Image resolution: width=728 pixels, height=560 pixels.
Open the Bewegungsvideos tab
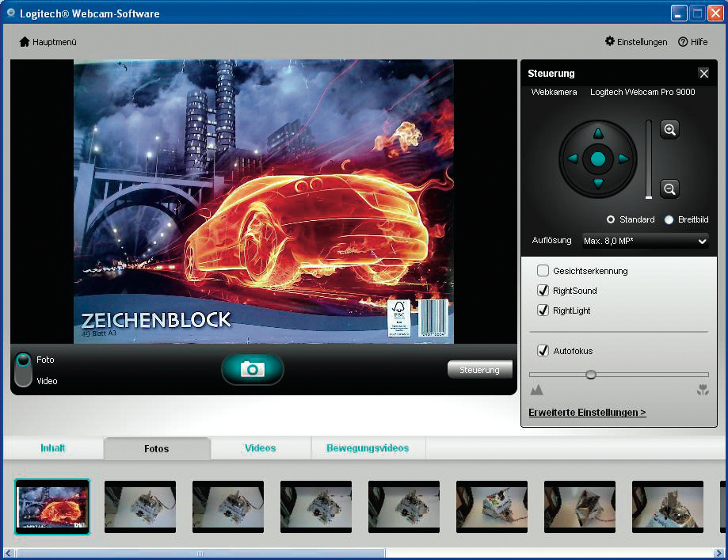pos(368,448)
